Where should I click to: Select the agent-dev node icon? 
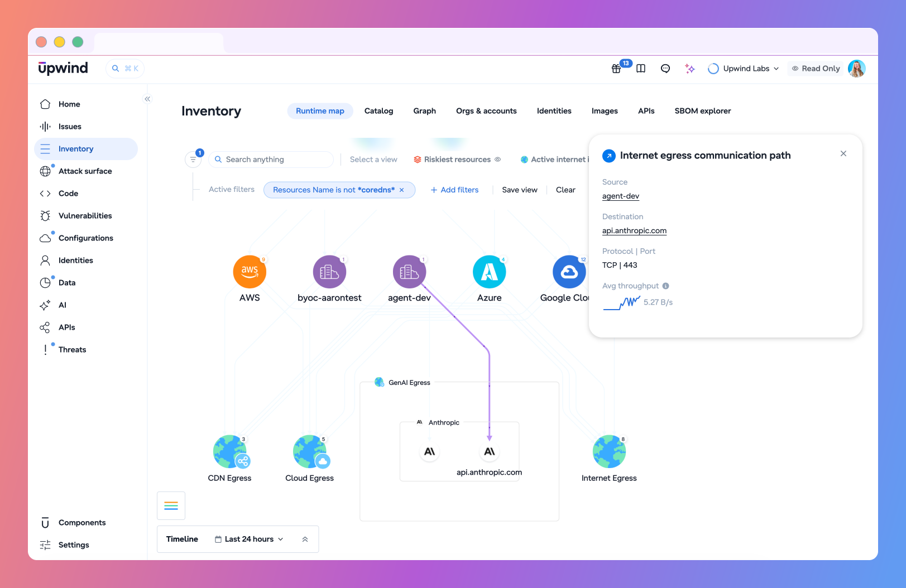[409, 272]
